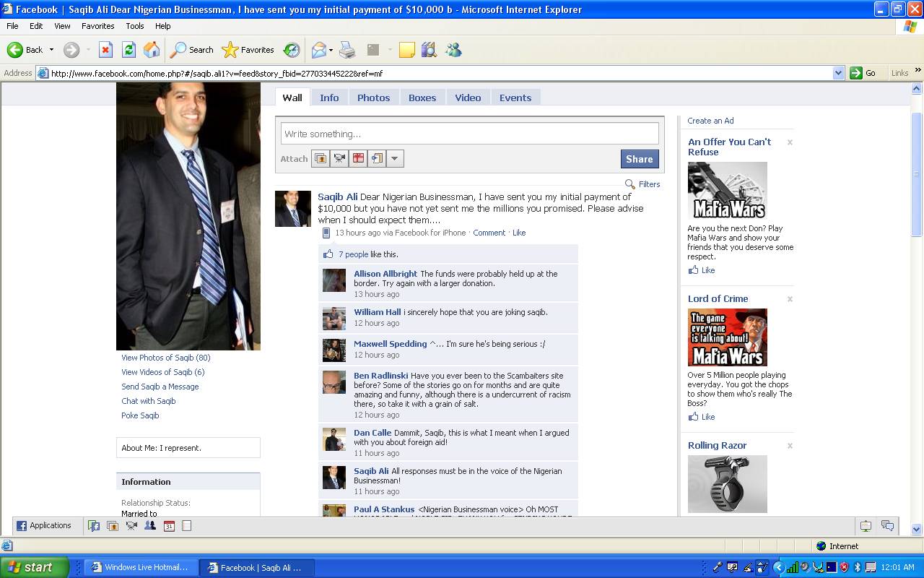Switch to the Events tab
The image size is (924, 578).
[515, 98]
